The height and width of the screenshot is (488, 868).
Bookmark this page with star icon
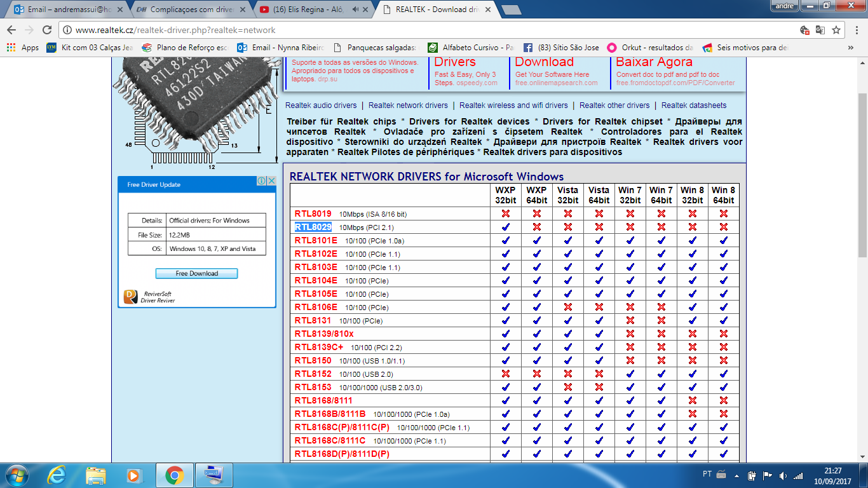pyautogui.click(x=836, y=30)
